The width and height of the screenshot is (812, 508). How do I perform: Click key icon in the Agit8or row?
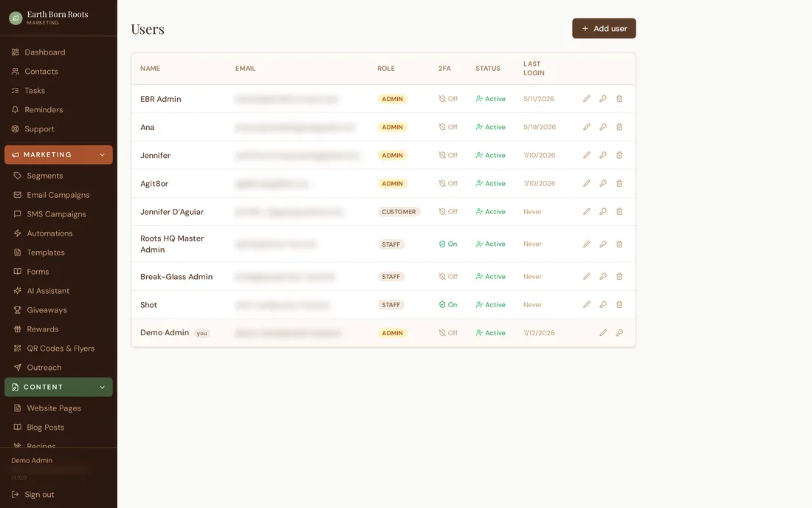pos(603,183)
